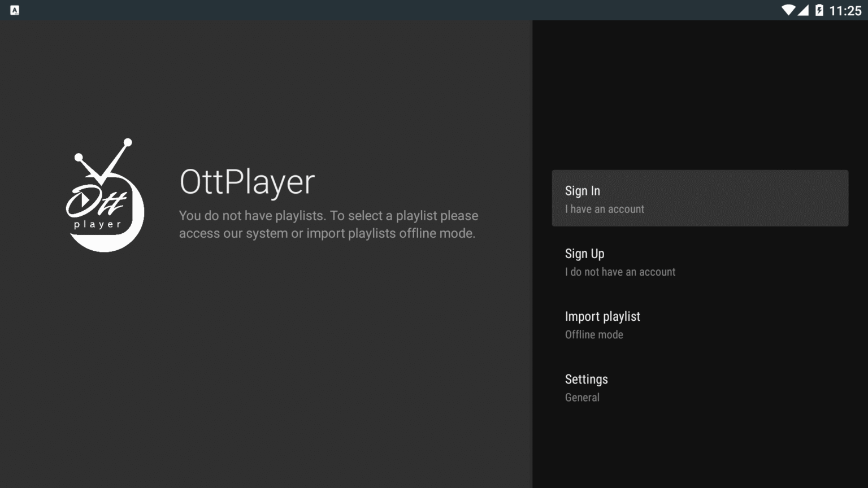The image size is (868, 488).
Task: Click the 'General' label under Settings
Action: [582, 397]
